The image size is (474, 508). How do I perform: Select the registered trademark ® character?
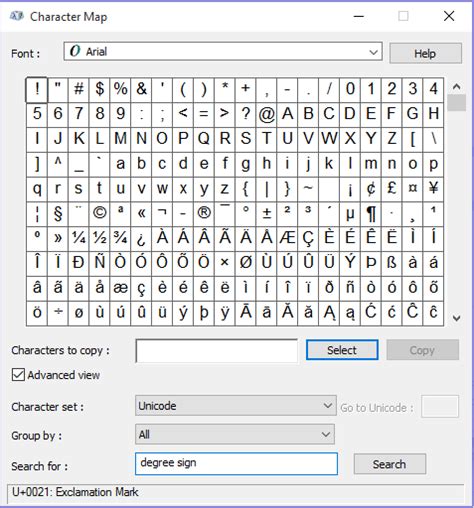[204, 213]
